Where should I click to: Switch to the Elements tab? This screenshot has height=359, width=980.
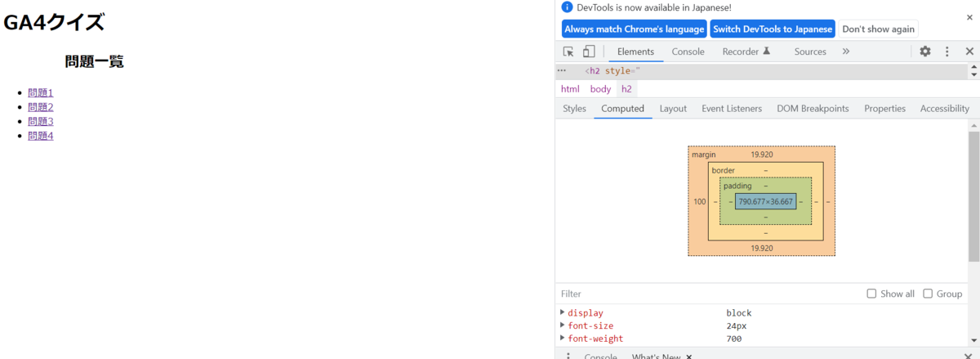(x=635, y=52)
